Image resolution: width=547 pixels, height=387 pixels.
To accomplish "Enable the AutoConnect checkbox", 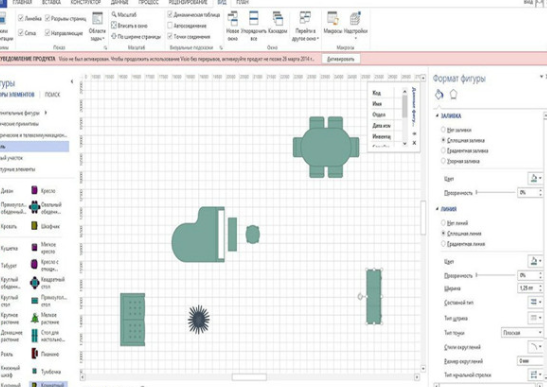I will [x=170, y=25].
